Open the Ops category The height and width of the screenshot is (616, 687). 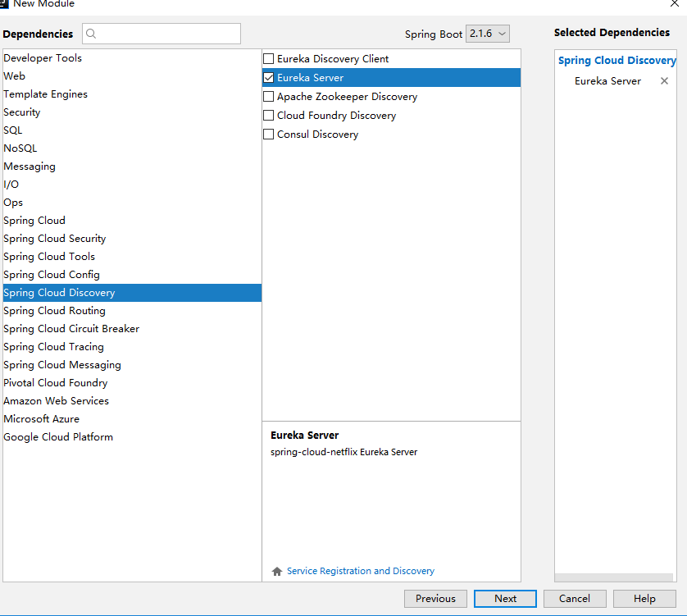point(132,202)
